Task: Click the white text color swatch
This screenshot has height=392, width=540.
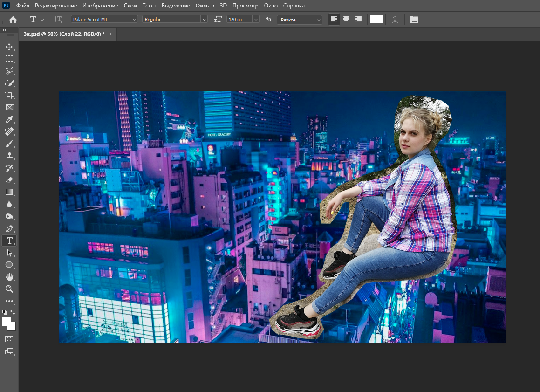Action: [376, 20]
